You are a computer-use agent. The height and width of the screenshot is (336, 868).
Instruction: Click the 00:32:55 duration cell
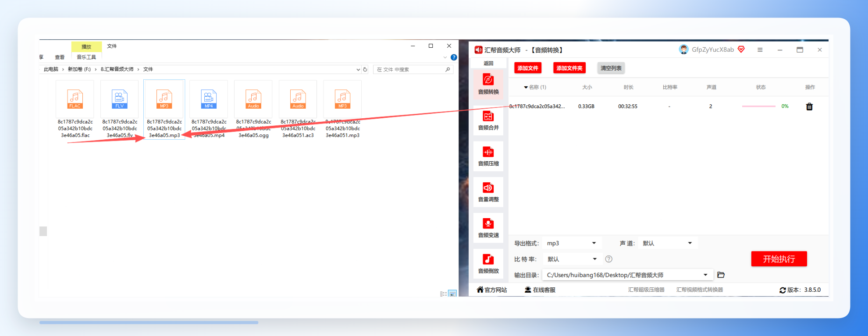628,106
